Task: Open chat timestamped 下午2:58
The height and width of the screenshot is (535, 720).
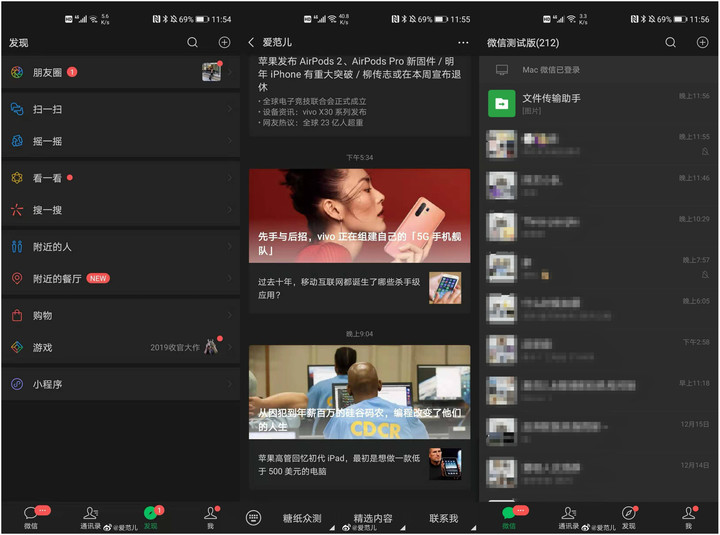Action: (x=599, y=350)
